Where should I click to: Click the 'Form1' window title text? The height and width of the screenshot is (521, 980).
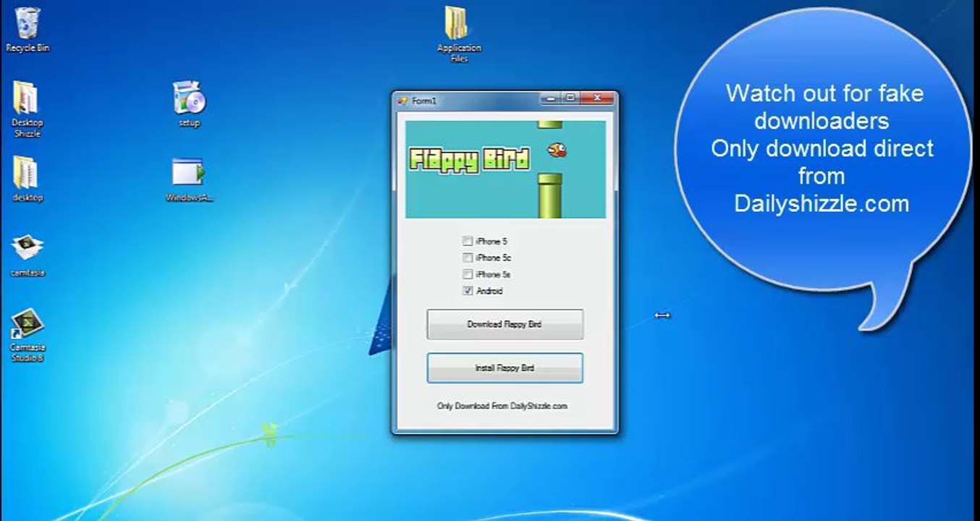click(424, 101)
